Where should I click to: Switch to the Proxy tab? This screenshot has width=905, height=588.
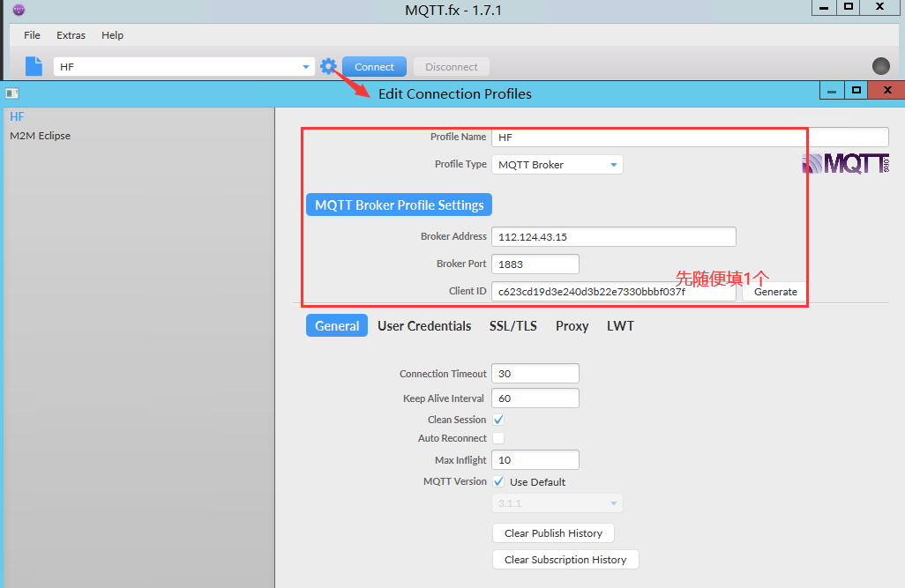pyautogui.click(x=572, y=326)
